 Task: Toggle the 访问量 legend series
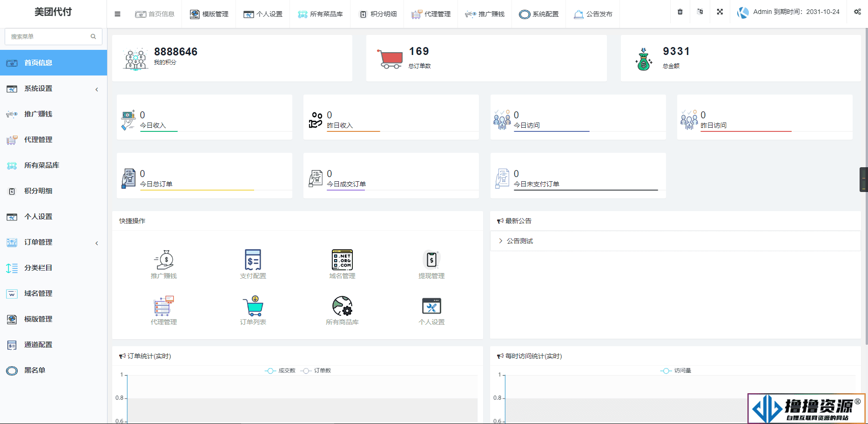(x=676, y=370)
